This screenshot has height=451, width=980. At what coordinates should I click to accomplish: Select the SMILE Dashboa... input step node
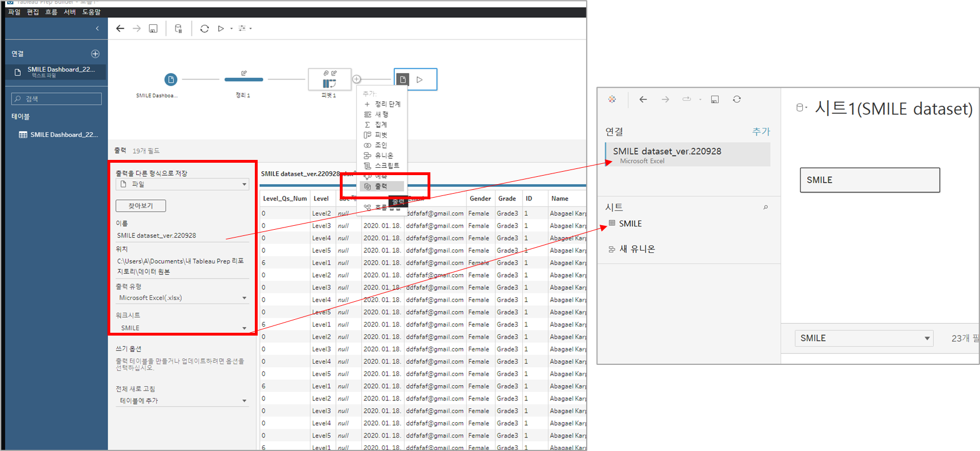point(170,80)
